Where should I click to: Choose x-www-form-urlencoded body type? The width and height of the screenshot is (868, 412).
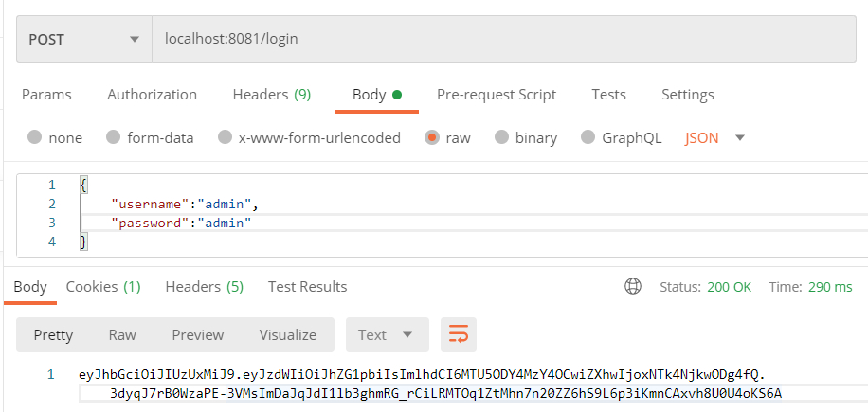tap(225, 137)
